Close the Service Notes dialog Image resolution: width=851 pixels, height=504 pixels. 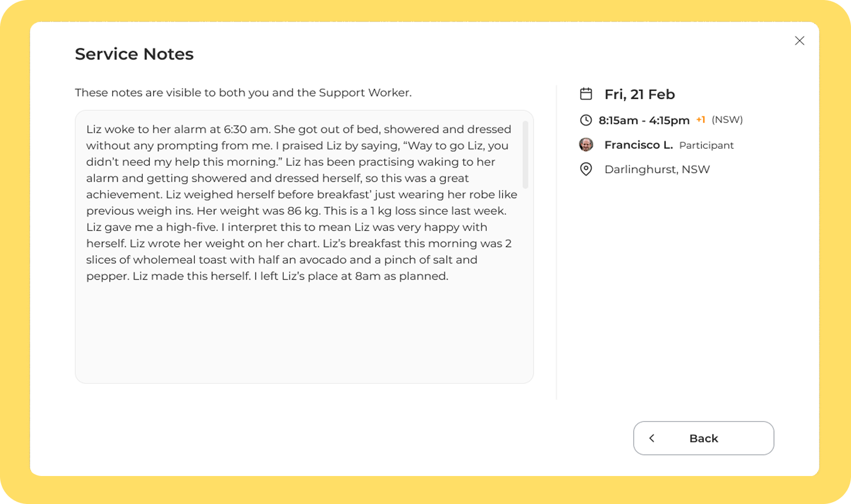[x=799, y=41]
